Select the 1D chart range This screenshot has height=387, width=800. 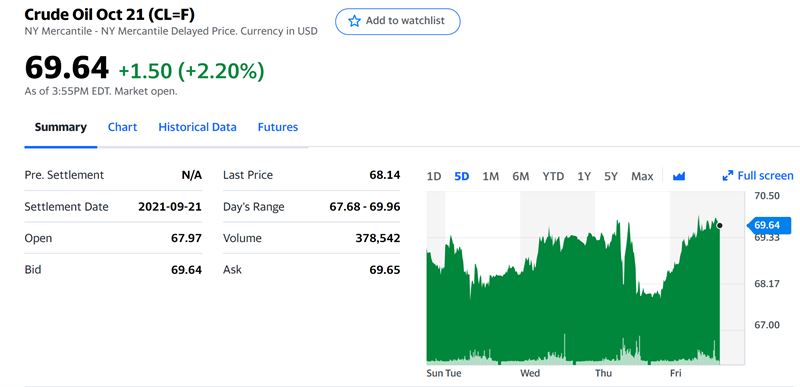coord(434,176)
